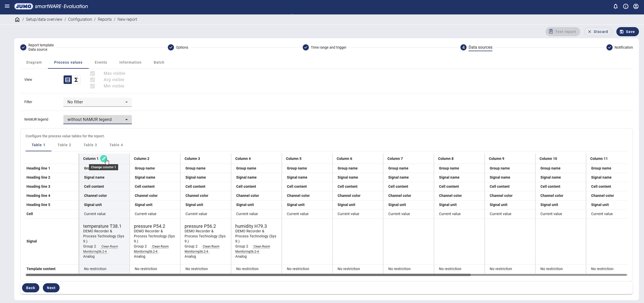This screenshot has width=644, height=303.
Task: Jump to the Time range and trigger step
Action: tap(328, 47)
